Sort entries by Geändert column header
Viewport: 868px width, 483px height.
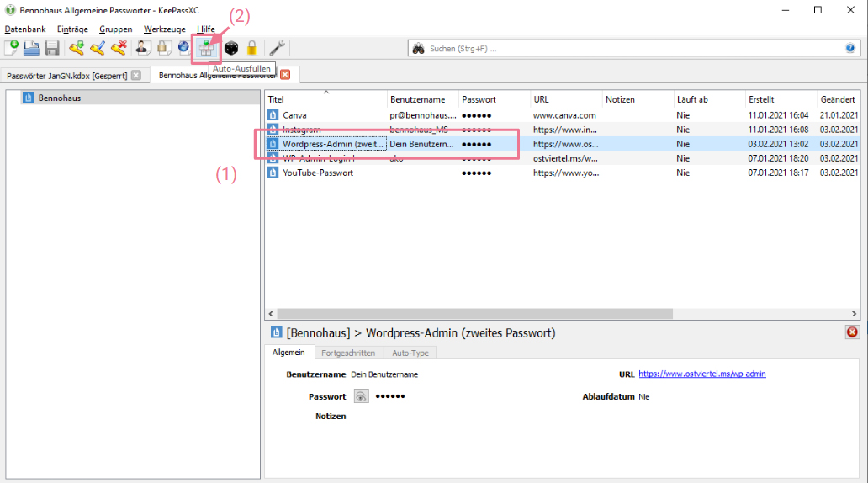coord(838,99)
